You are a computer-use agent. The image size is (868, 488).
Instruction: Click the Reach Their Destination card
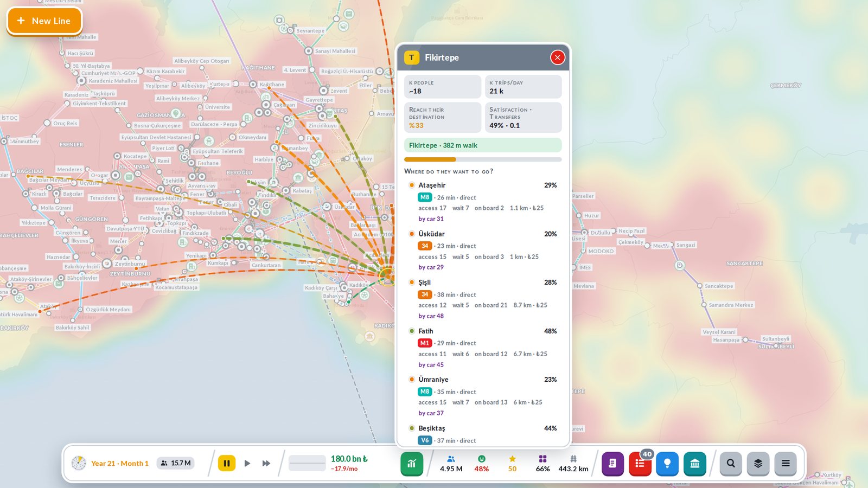[x=443, y=117]
